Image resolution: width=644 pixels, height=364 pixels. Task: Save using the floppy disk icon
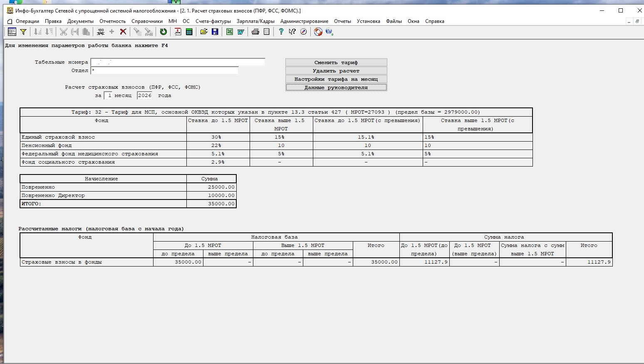click(x=215, y=32)
